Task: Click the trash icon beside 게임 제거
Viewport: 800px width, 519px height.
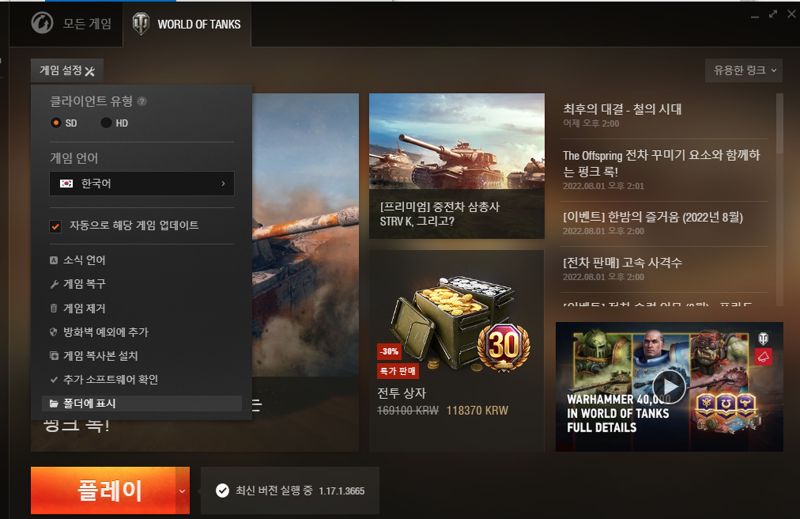Action: pos(54,308)
